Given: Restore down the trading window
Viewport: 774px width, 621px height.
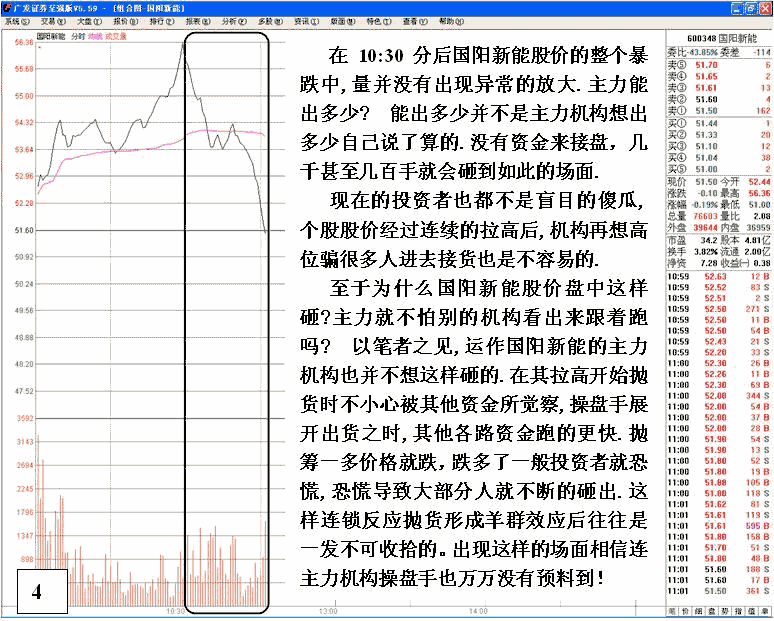Looking at the screenshot, I should [749, 7].
